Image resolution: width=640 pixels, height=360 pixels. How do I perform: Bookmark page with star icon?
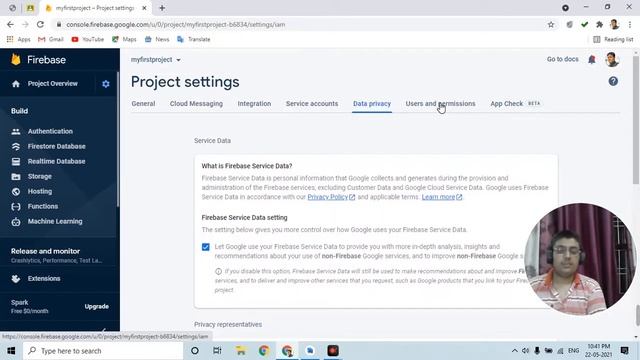551,24
